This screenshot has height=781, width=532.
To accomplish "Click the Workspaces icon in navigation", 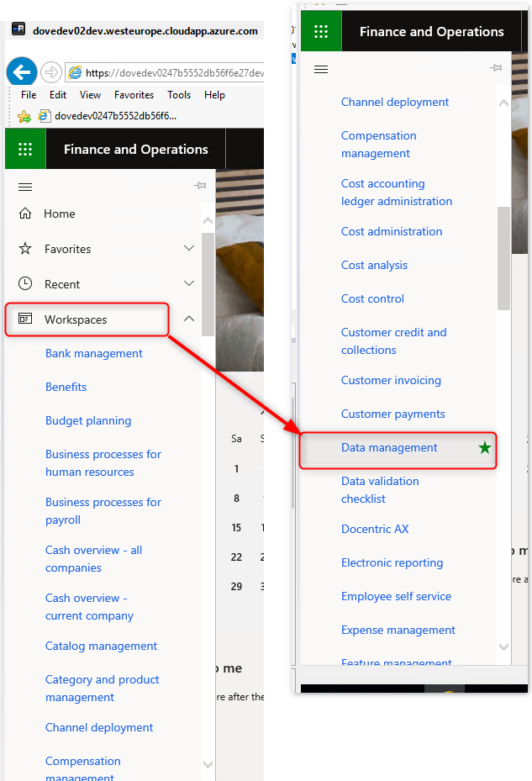I will click(25, 319).
